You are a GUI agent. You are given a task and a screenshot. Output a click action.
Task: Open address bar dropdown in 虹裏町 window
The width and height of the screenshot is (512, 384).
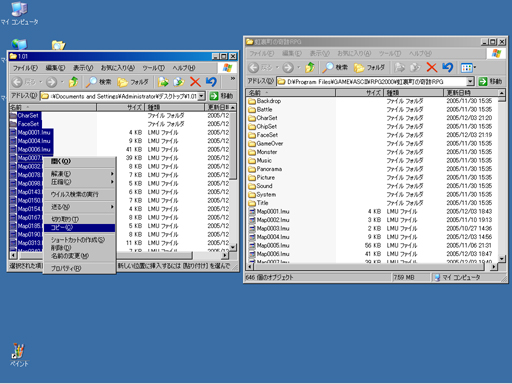click(x=470, y=81)
